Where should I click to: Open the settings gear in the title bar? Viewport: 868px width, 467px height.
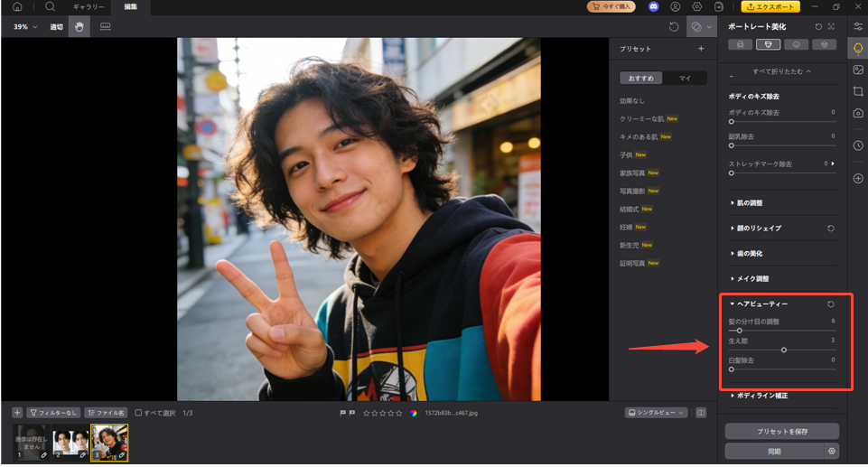pos(697,6)
